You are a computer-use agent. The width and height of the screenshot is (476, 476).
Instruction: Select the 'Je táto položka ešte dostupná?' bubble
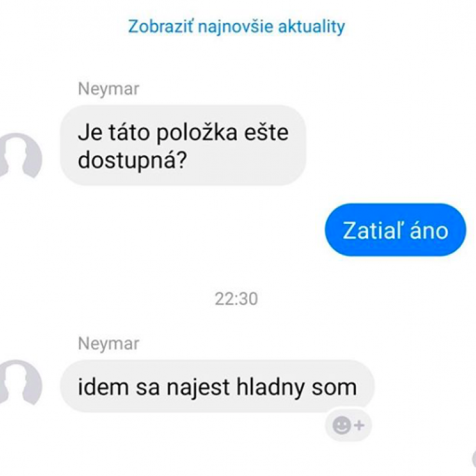183,145
